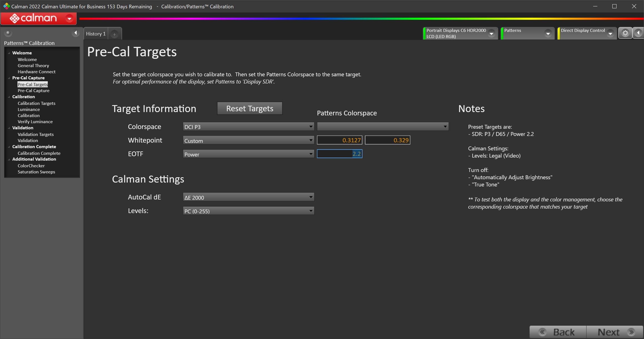Click the Calman app icon in title bar
The width and height of the screenshot is (644, 339).
[x=6, y=6]
